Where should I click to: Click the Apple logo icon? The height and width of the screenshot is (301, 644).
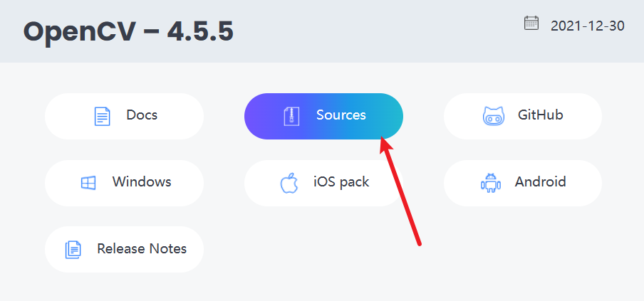pyautogui.click(x=289, y=183)
